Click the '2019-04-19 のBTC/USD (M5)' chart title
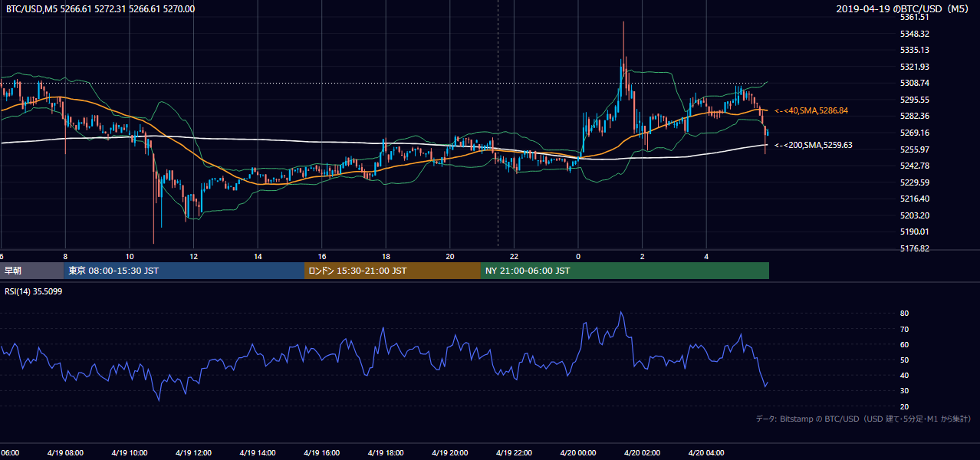 click(x=903, y=9)
